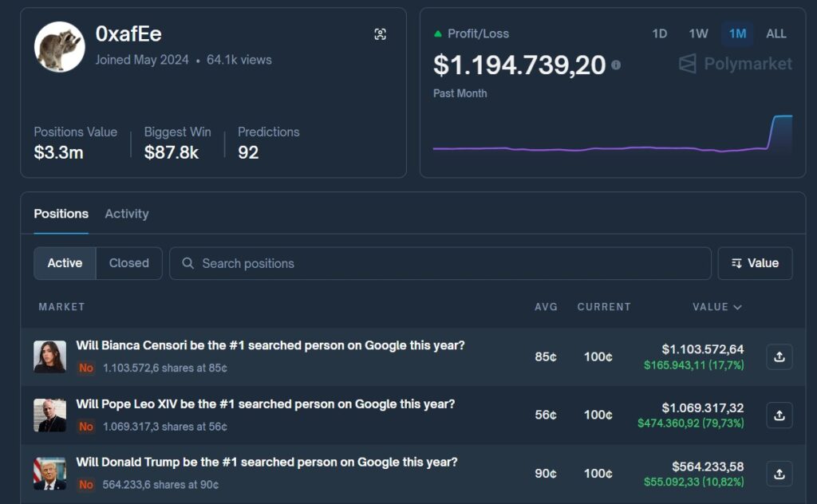Select the ALL profit timeframe

point(776,33)
